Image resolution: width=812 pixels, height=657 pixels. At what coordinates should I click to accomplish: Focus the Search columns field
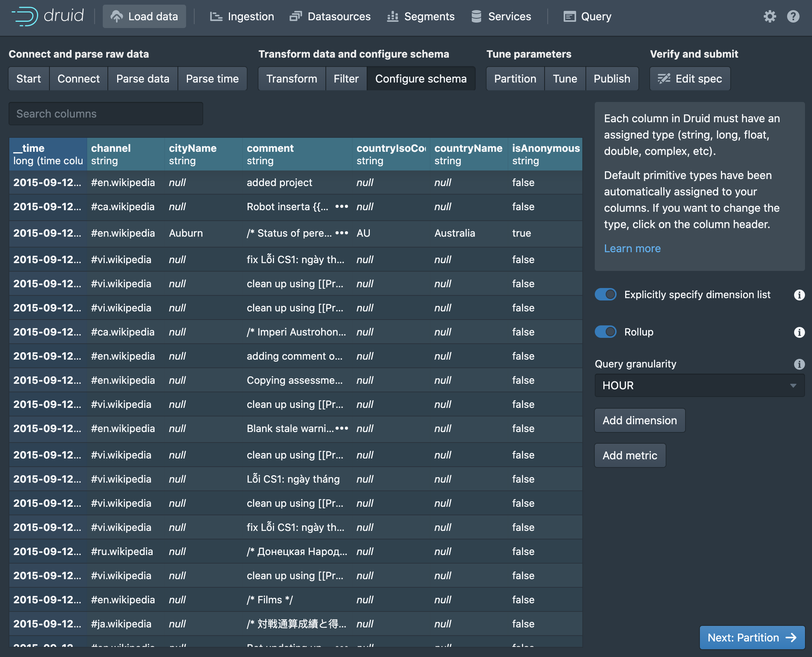(106, 114)
